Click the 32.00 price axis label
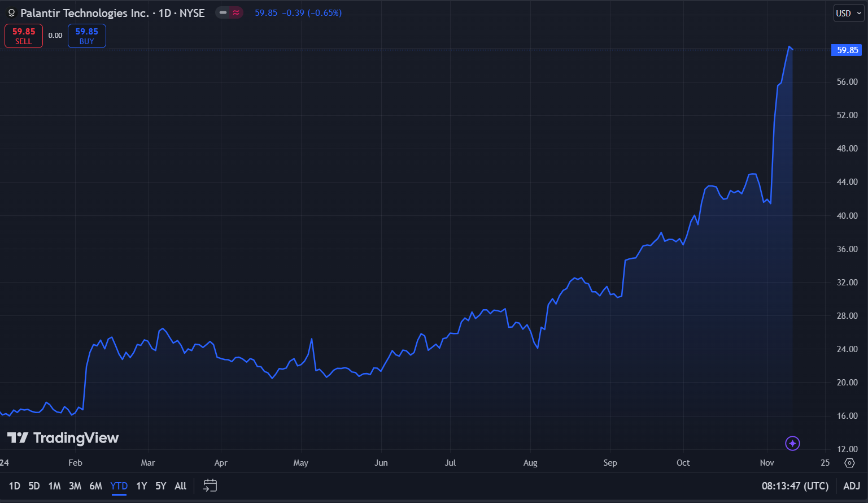The image size is (868, 503). tap(847, 283)
